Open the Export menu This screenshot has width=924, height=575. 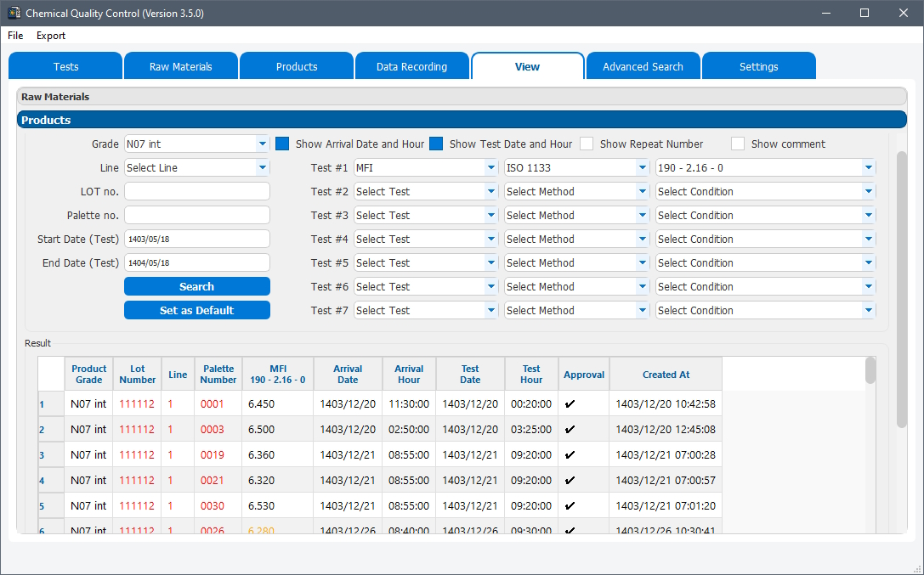(51, 36)
